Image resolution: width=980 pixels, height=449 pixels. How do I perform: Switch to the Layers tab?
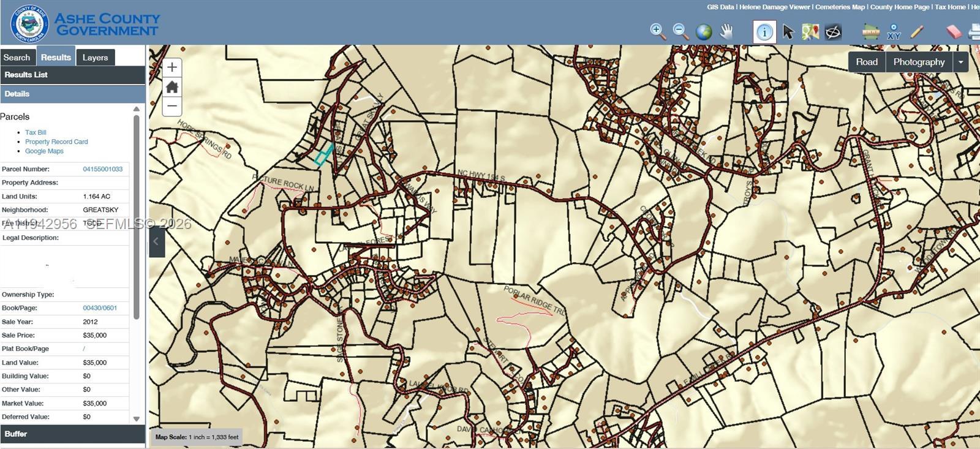tap(95, 58)
